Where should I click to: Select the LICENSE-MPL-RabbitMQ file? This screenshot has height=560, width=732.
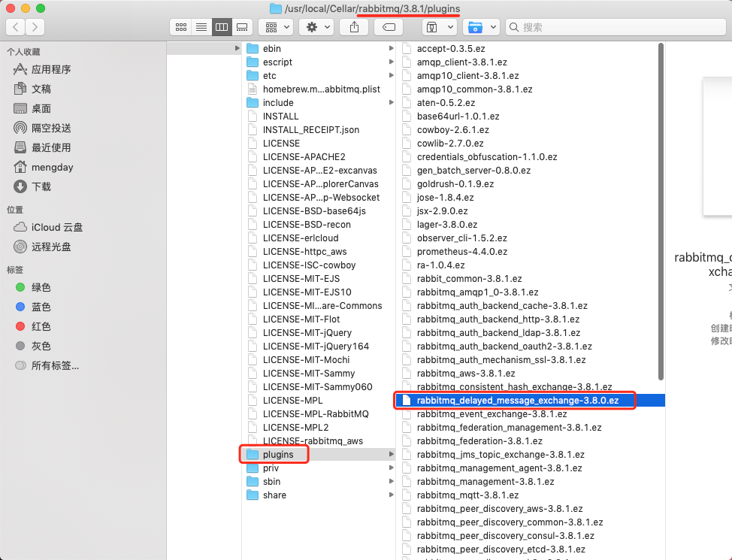tap(319, 414)
